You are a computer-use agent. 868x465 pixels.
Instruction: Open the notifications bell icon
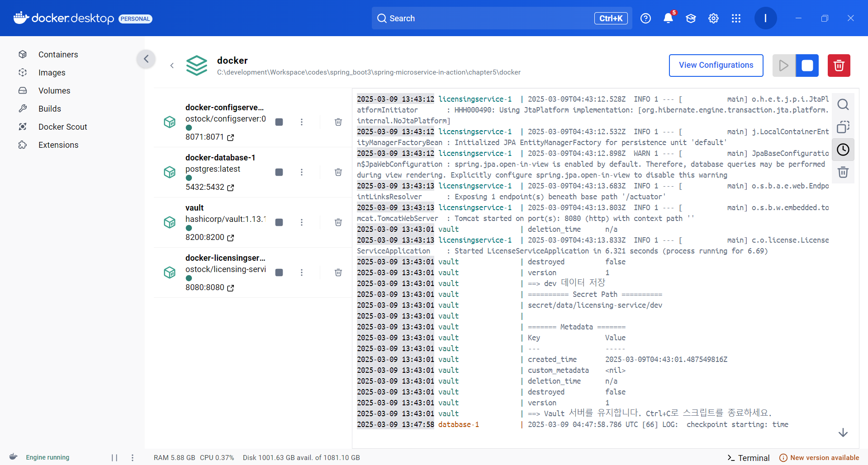coord(668,18)
